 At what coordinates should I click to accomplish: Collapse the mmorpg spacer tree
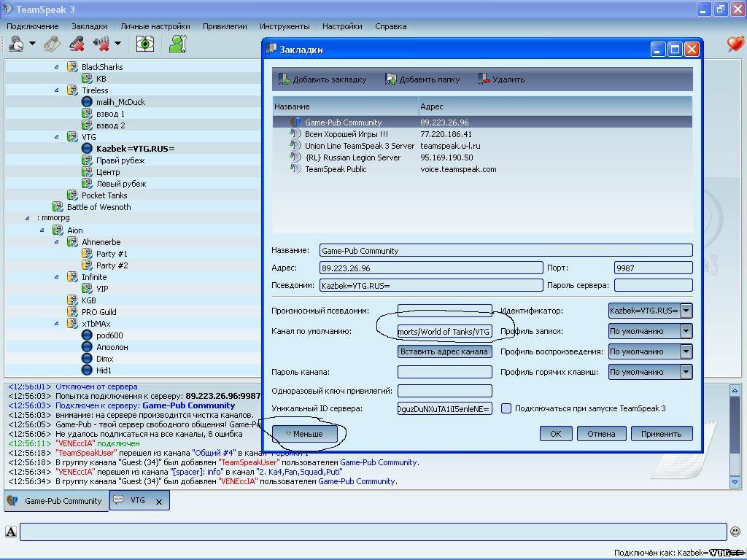(x=27, y=218)
